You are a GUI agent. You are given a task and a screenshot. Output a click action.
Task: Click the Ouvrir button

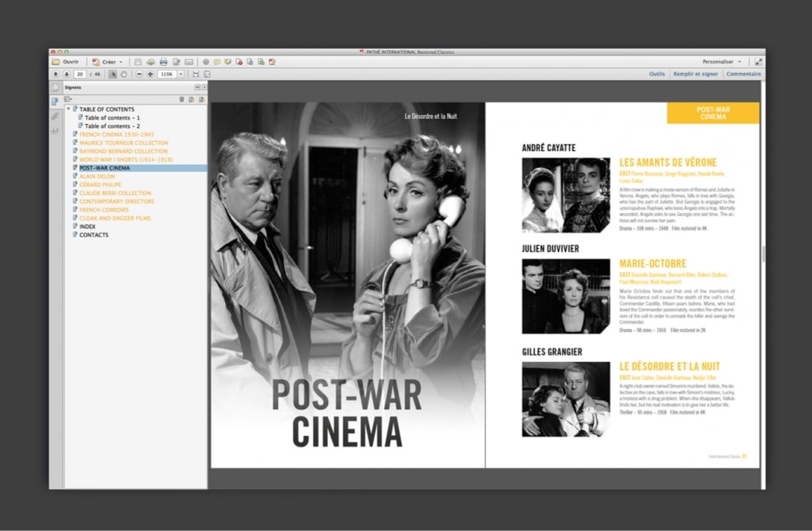pos(70,60)
